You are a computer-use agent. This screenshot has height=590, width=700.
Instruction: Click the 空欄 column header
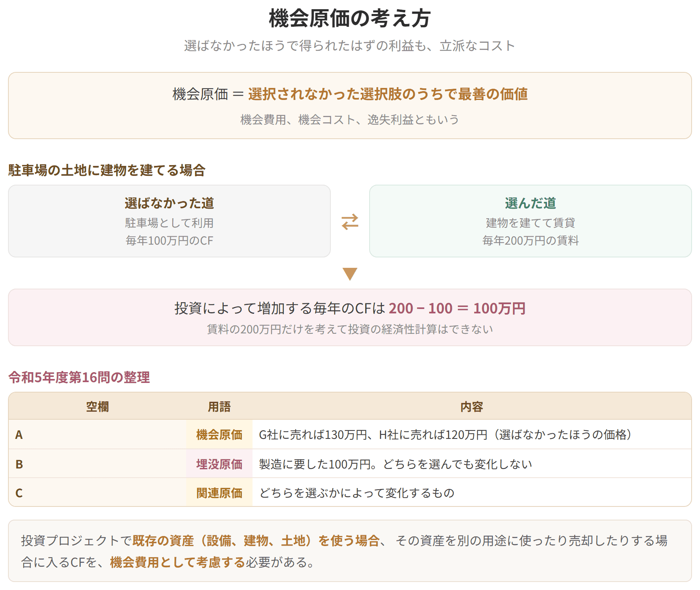[97, 407]
